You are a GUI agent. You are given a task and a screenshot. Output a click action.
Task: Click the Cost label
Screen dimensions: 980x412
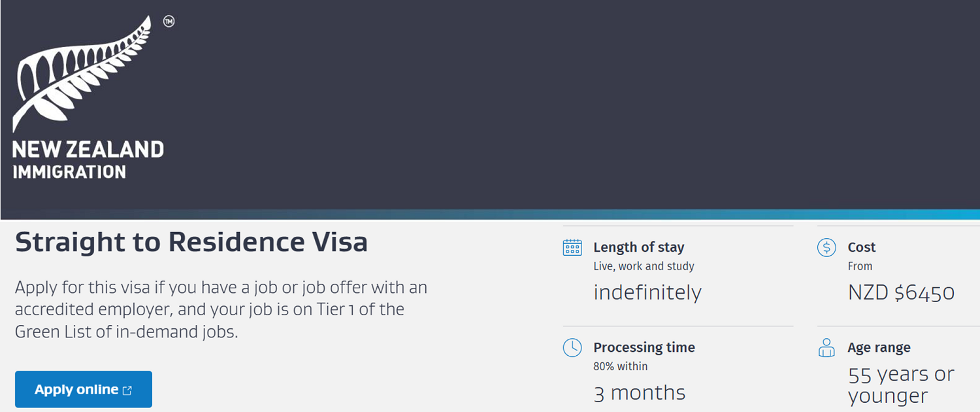pyautogui.click(x=862, y=247)
